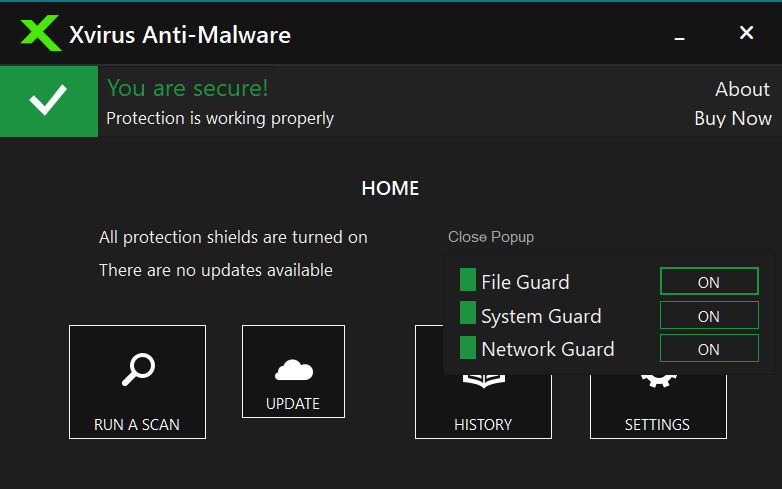Click the green System Guard status square
This screenshot has width=782, height=489.
coord(467,315)
